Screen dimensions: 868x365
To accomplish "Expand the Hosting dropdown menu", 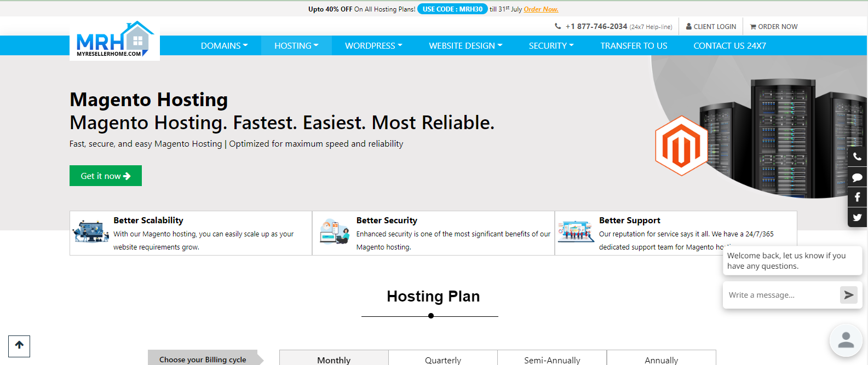I will pos(296,45).
